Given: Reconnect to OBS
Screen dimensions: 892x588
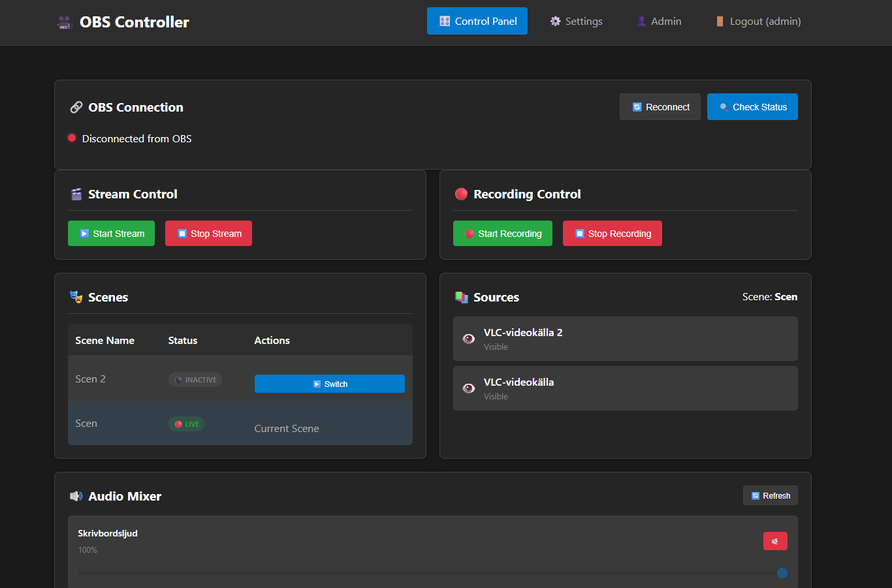Looking at the screenshot, I should (x=660, y=107).
